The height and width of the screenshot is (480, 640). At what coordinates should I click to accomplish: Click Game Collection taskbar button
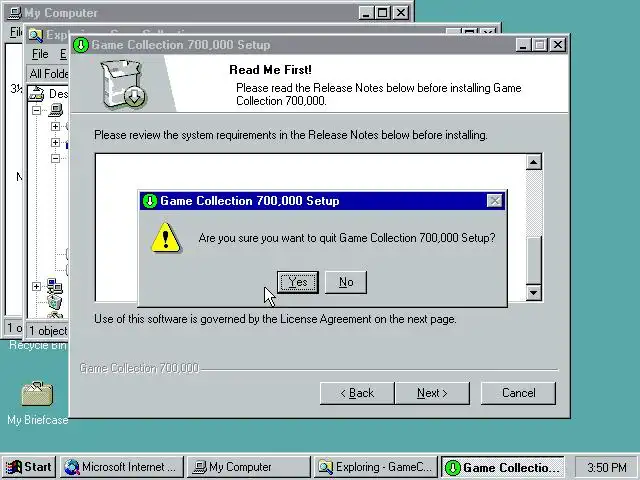(x=502, y=467)
